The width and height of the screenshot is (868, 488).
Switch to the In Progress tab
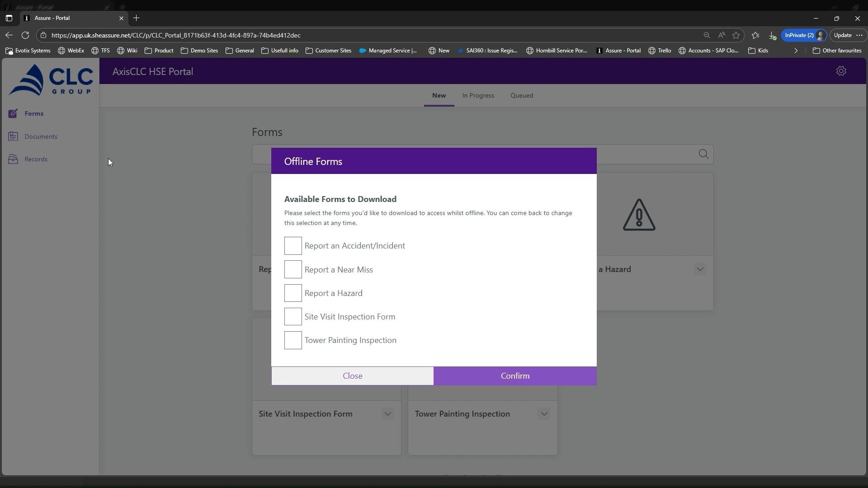pos(478,95)
